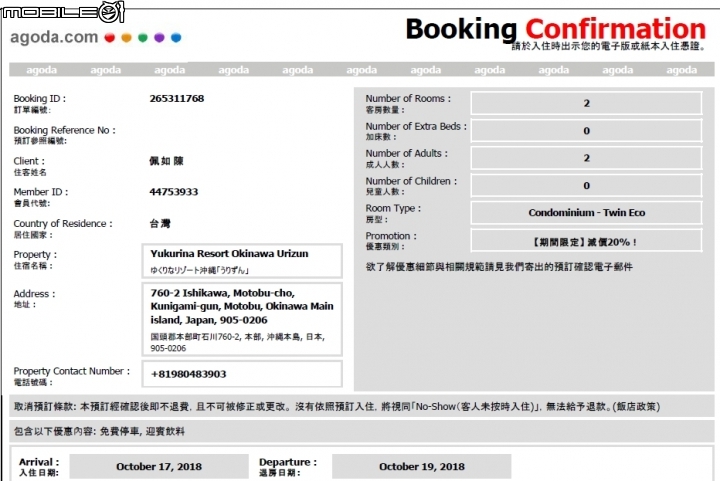Select booking ID 265311768
This screenshot has height=481, width=720.
click(177, 98)
